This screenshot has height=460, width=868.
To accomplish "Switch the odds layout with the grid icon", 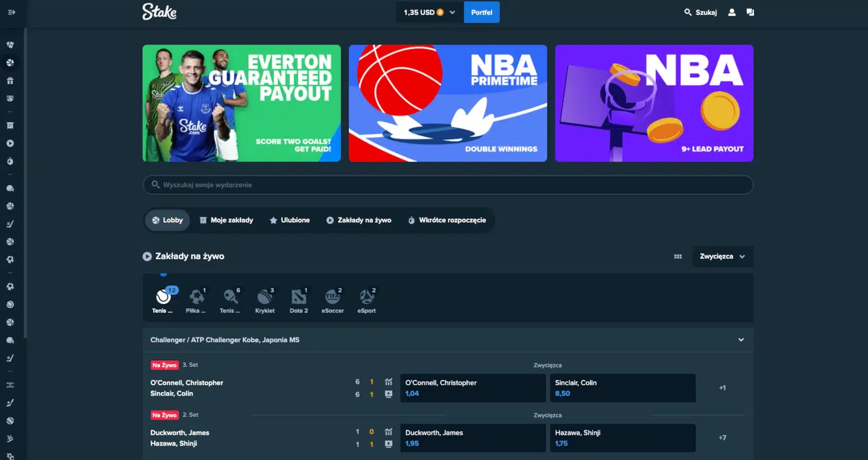I will (678, 257).
